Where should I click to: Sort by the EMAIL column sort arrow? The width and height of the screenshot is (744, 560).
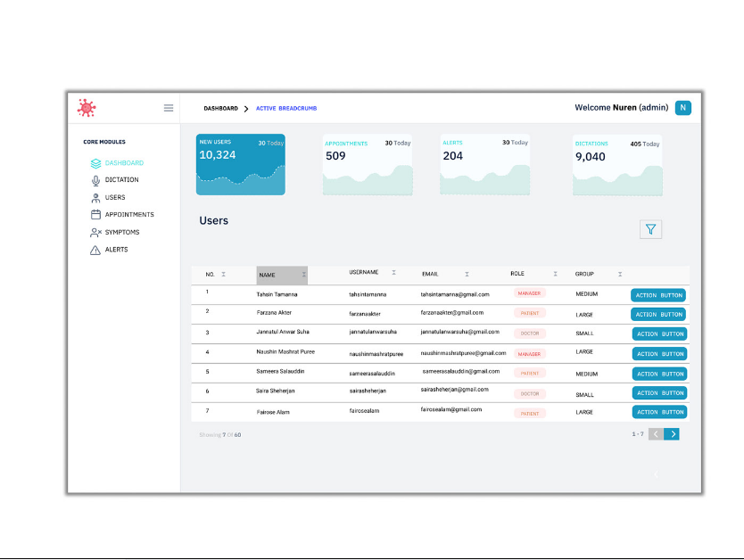click(467, 274)
